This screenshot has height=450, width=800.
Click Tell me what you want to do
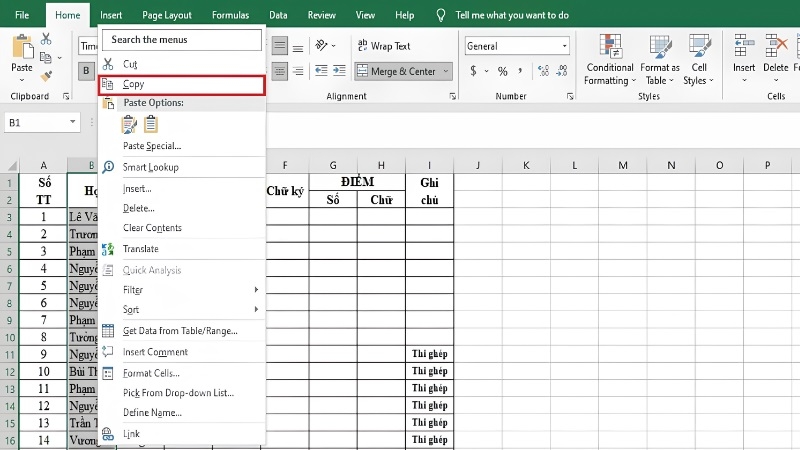(x=512, y=15)
